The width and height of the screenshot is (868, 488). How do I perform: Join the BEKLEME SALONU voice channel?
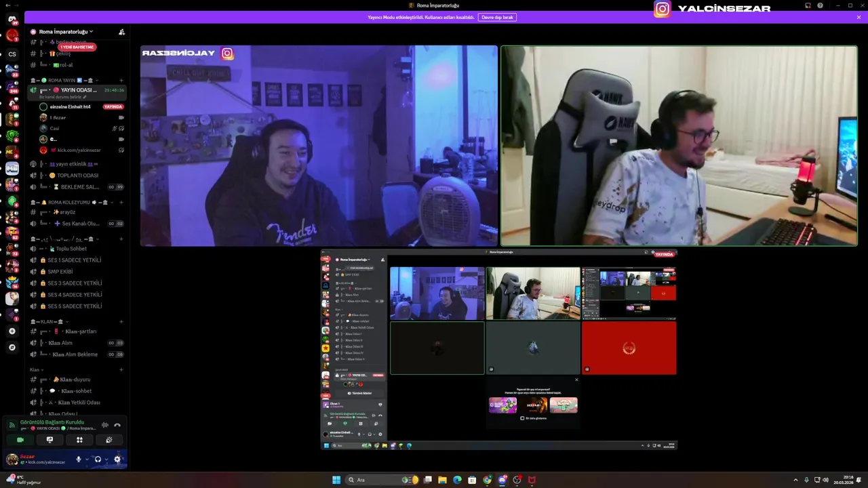click(x=77, y=187)
